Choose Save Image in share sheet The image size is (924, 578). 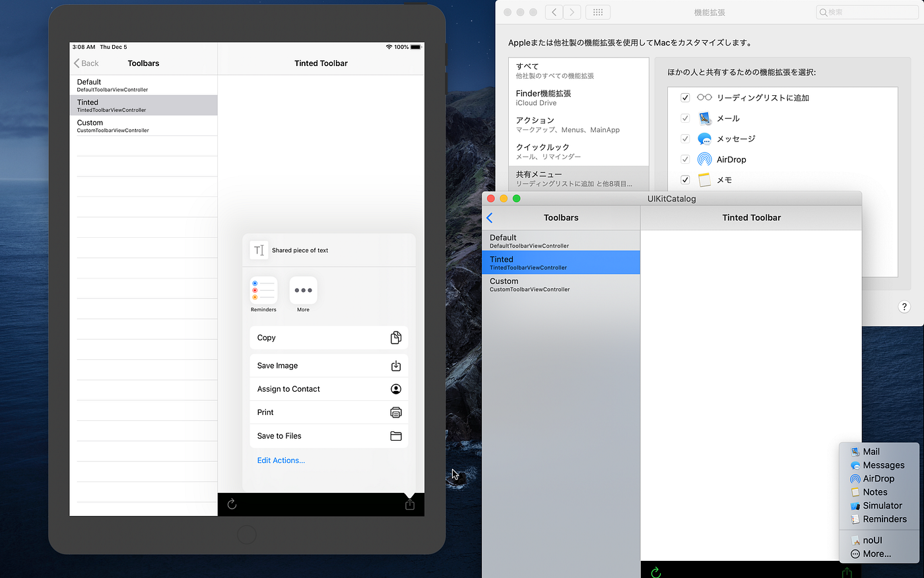329,365
